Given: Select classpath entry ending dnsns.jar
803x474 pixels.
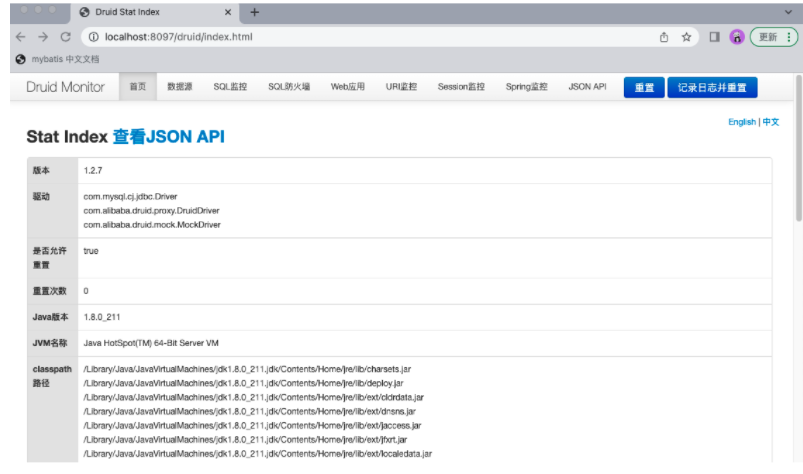Looking at the screenshot, I should pos(249,412).
